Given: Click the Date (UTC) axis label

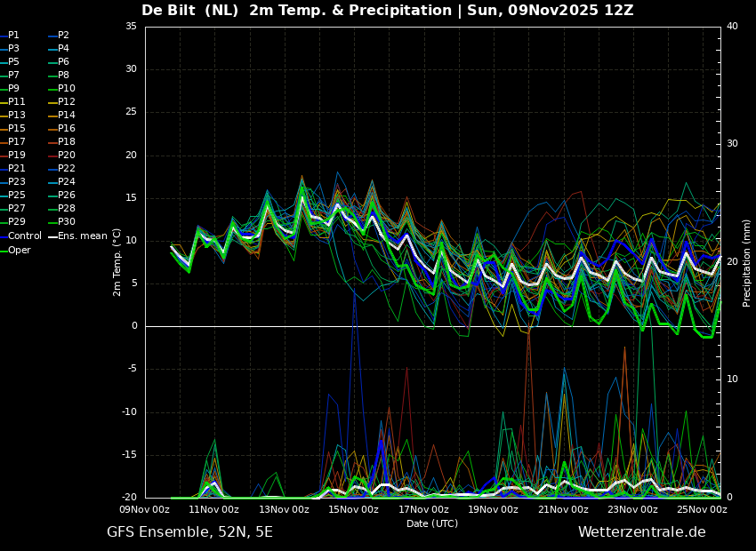Looking at the screenshot, I should coord(432,523).
